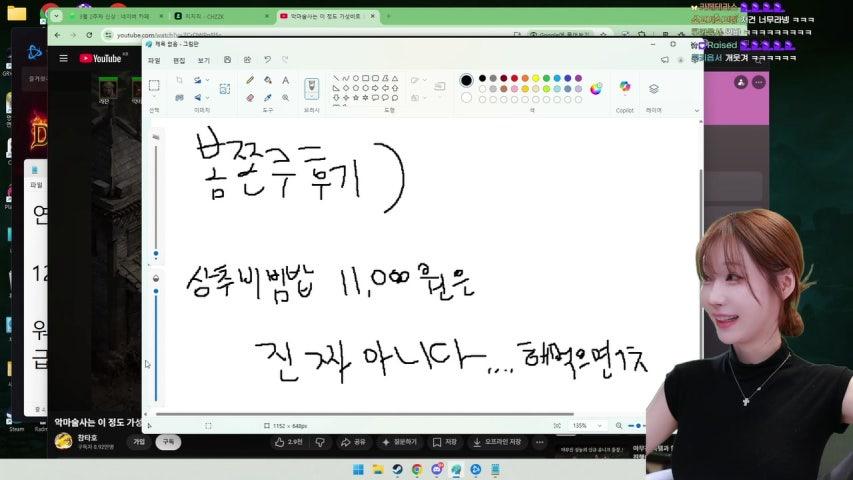Open the Paint File menu
The image size is (853, 480).
[x=154, y=60]
